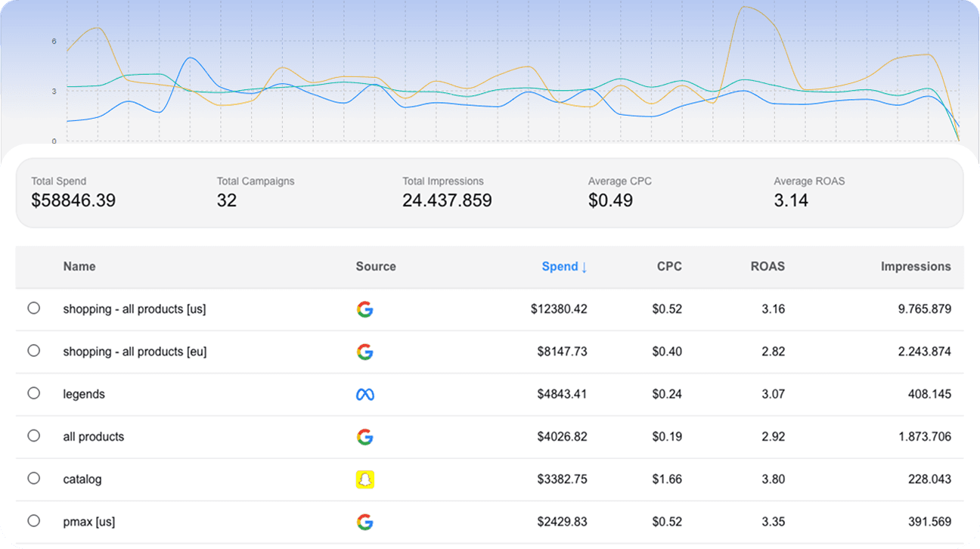
Task: Select the radio button for pmax [us]
Action: tap(33, 521)
